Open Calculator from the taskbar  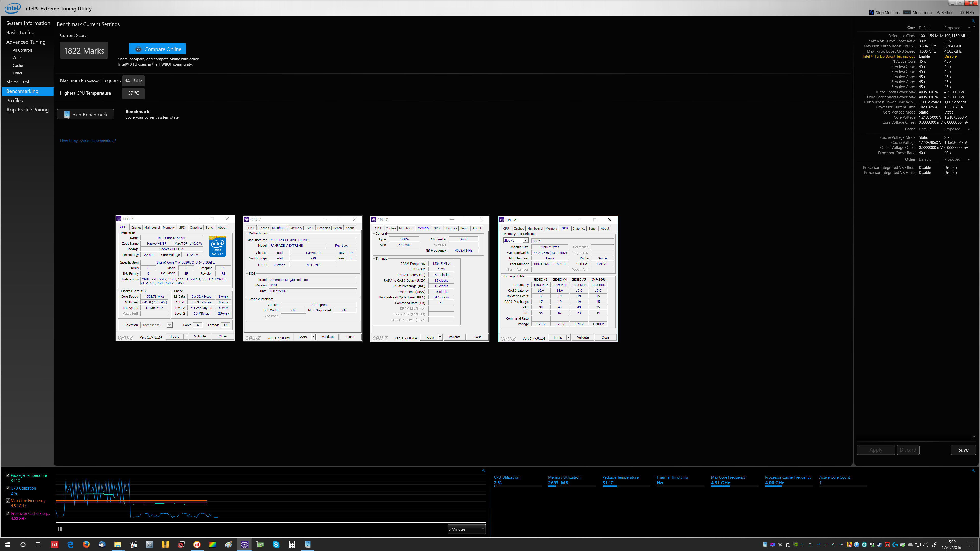pos(292,545)
